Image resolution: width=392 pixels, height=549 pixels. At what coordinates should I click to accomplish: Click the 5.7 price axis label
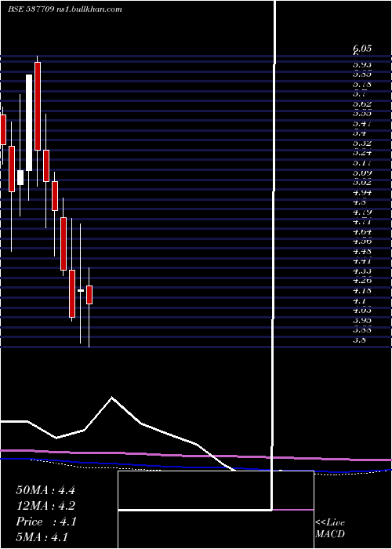359,94
